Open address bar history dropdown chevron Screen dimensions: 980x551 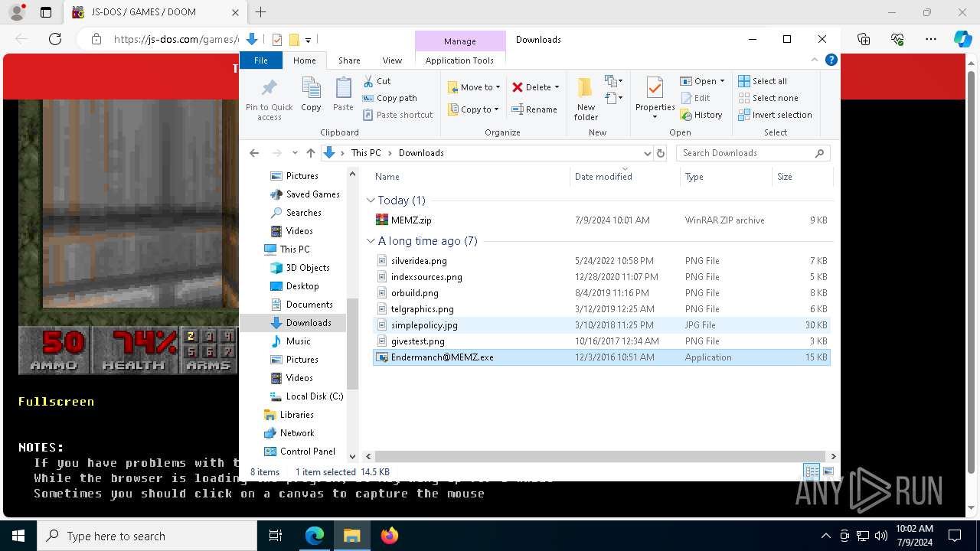pos(648,153)
